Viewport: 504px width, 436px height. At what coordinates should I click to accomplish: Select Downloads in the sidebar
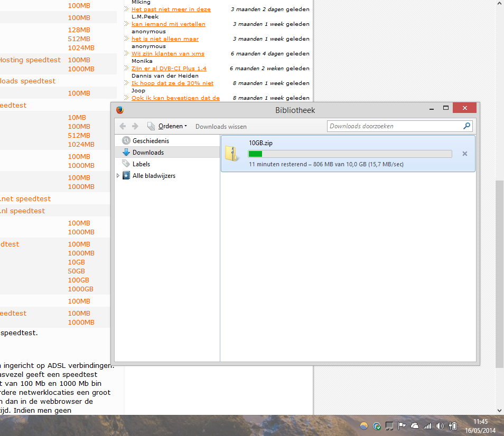click(148, 153)
